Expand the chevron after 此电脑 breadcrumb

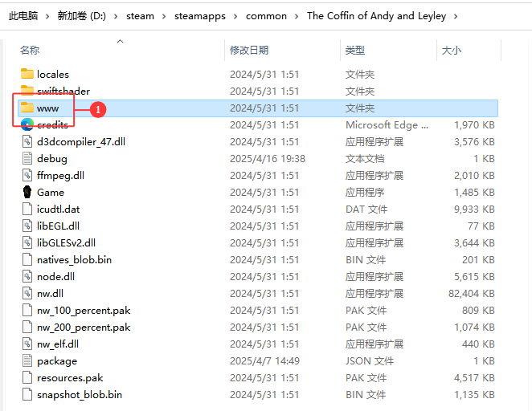point(47,16)
